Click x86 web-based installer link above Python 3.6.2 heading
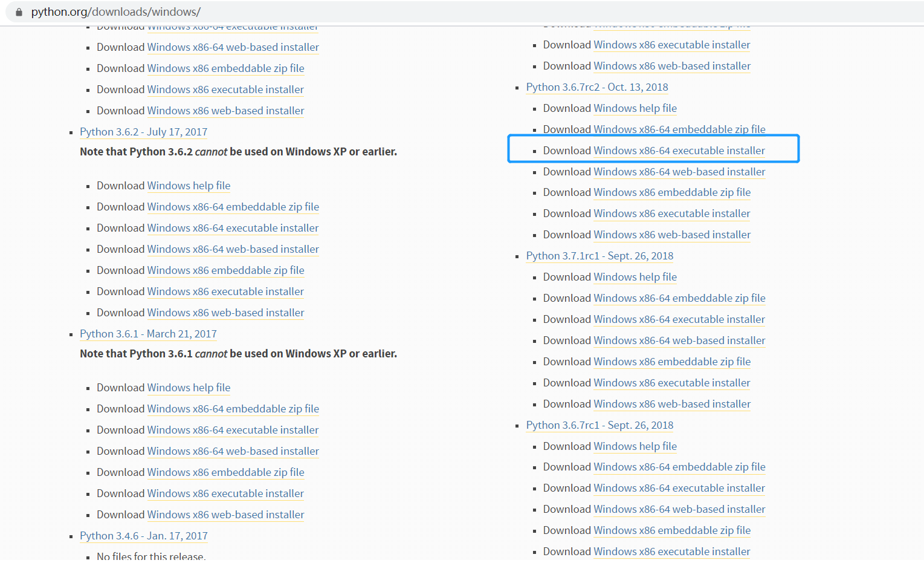 tap(226, 111)
